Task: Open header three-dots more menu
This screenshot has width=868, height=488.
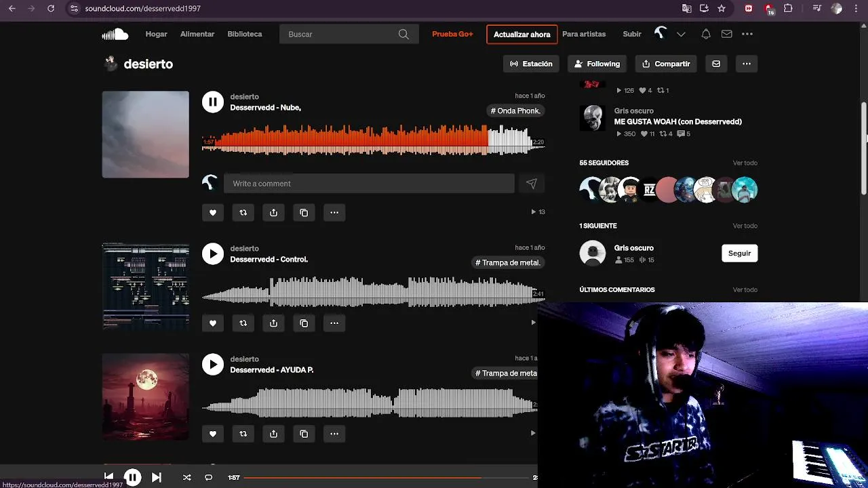Action: click(747, 34)
